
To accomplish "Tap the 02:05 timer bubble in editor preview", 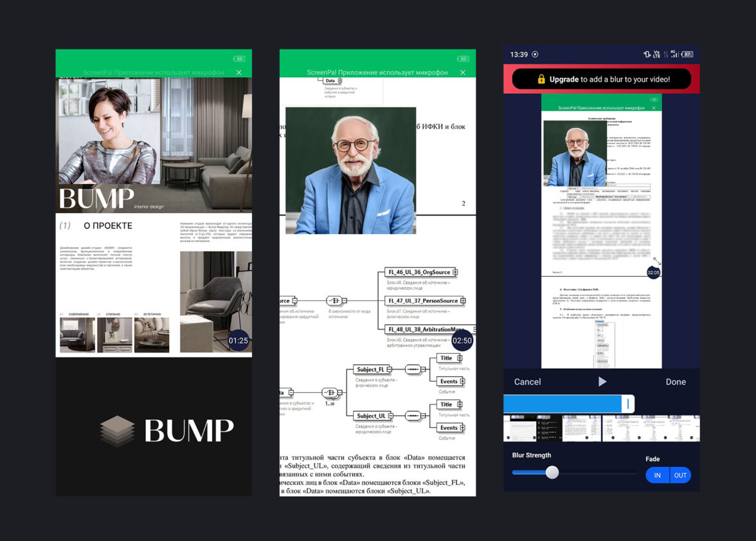I will coord(653,273).
